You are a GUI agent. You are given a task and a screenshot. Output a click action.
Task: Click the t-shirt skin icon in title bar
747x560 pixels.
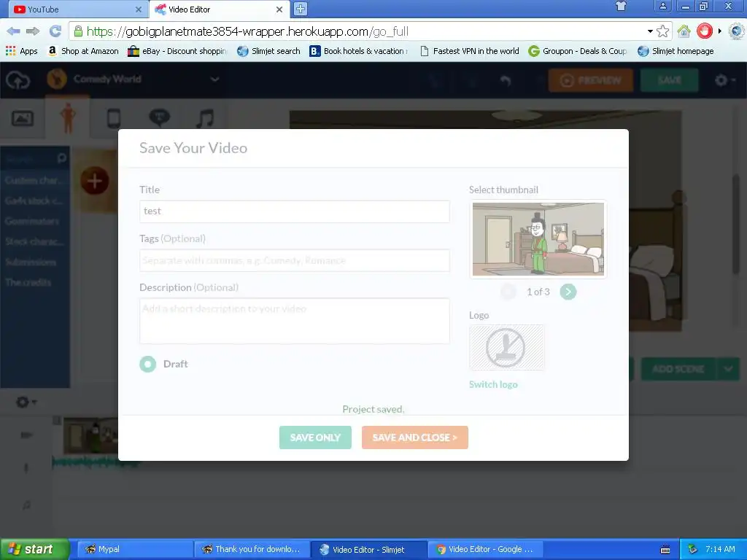(621, 6)
